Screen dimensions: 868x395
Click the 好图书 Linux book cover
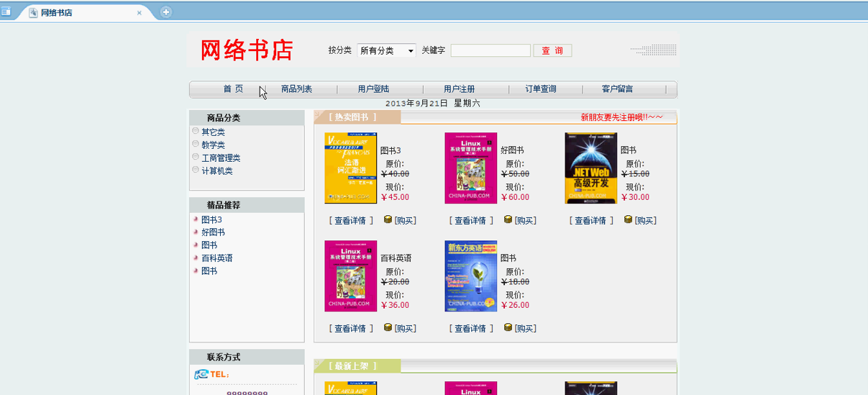tap(470, 168)
